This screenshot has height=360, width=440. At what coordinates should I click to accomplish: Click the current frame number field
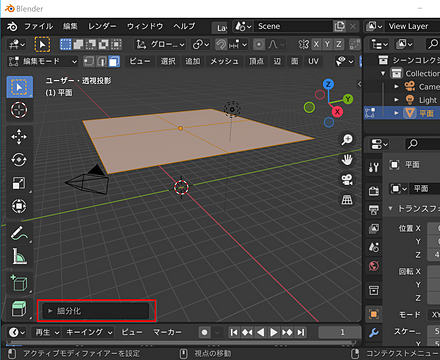(x=340, y=332)
